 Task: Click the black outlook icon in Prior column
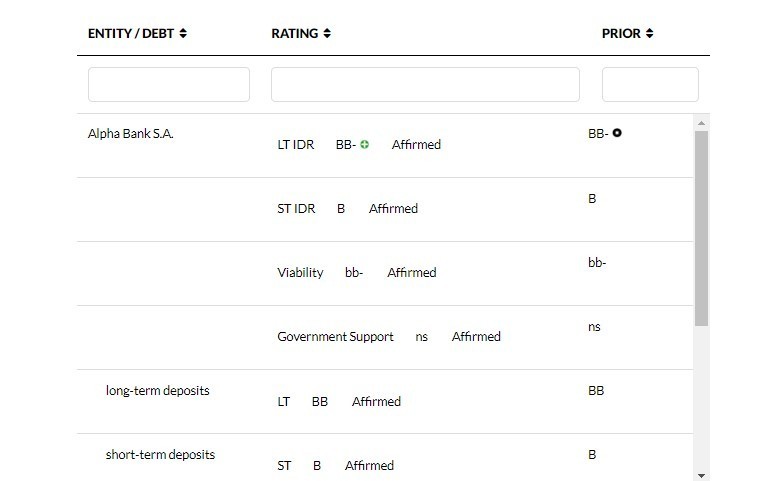pos(617,133)
